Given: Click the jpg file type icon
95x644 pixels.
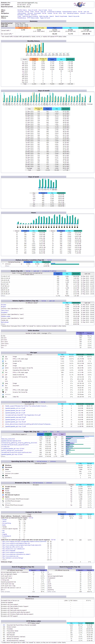Looking at the screenshot, I should (x=3, y=356).
